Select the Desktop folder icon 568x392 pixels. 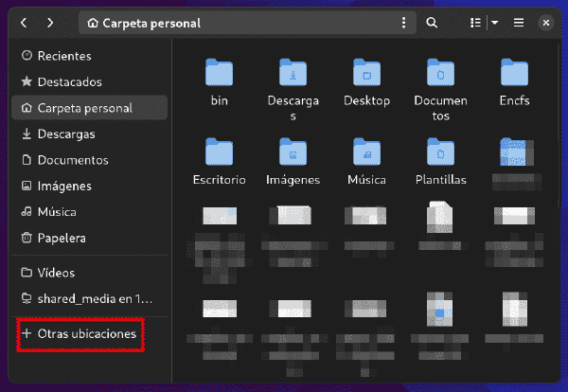[367, 72]
